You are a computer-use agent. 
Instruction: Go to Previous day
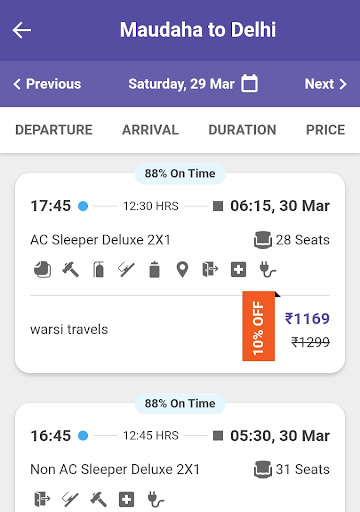[47, 84]
